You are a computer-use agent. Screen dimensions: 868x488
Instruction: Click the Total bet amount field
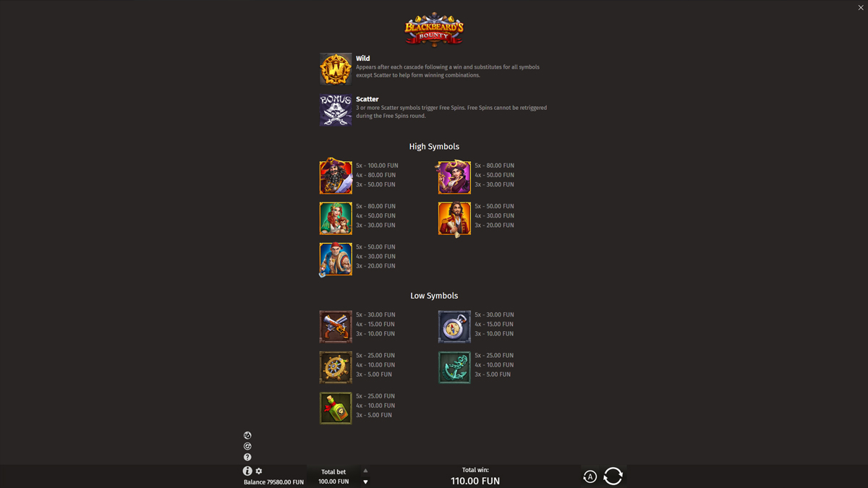pos(333,476)
